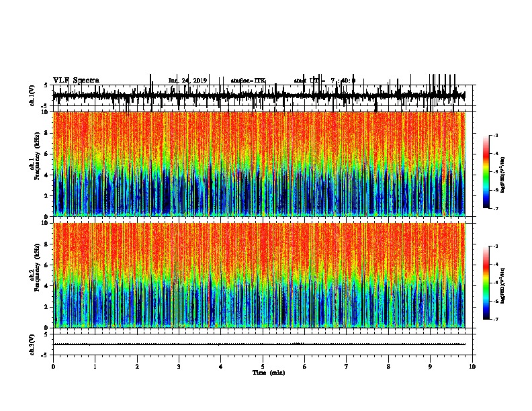
Task: Click the "6" kHz tick of ch.2 spectrogram
Action: (x=47, y=265)
